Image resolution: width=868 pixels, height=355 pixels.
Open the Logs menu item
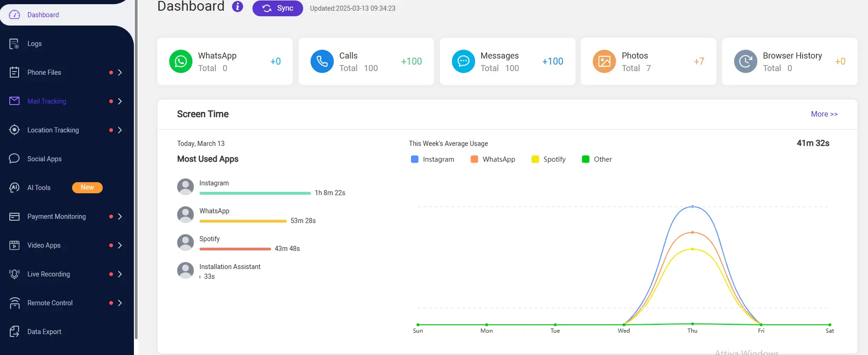click(x=34, y=44)
